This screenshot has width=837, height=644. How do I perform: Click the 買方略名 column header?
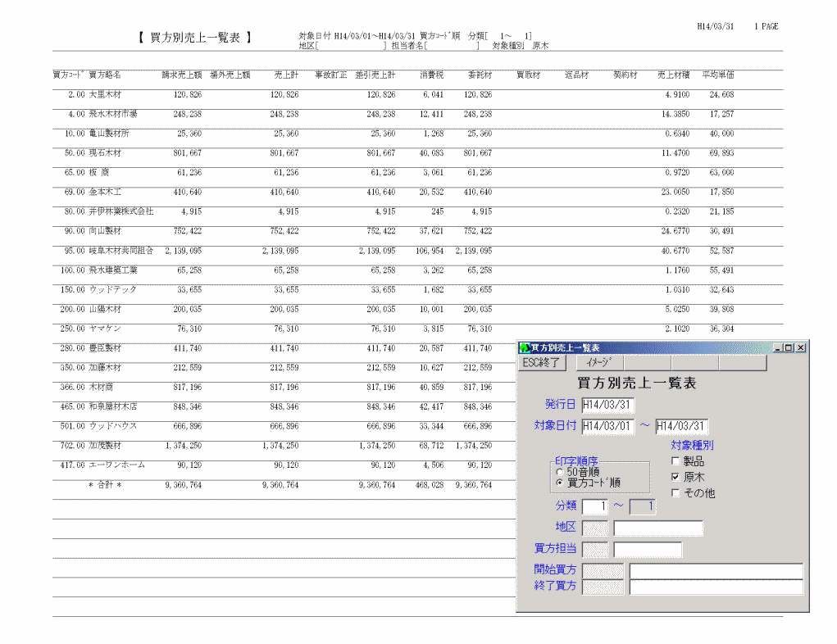point(105,75)
